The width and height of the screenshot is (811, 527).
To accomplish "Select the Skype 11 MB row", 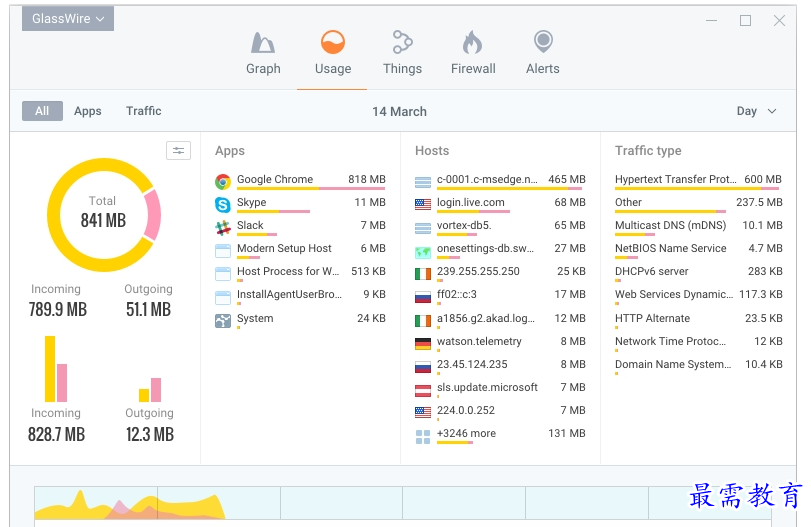I will pos(300,204).
